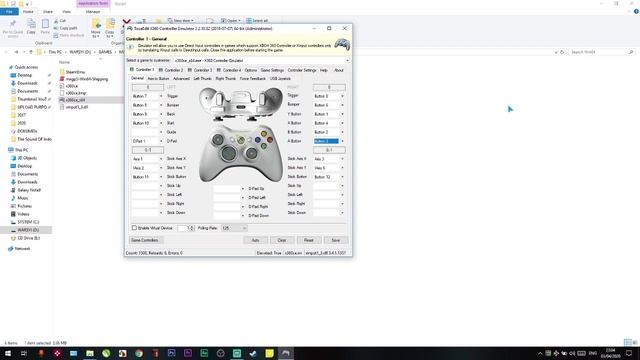The height and width of the screenshot is (360, 640).
Task: Click Move to in Explorer ribbon
Action: 96,28
